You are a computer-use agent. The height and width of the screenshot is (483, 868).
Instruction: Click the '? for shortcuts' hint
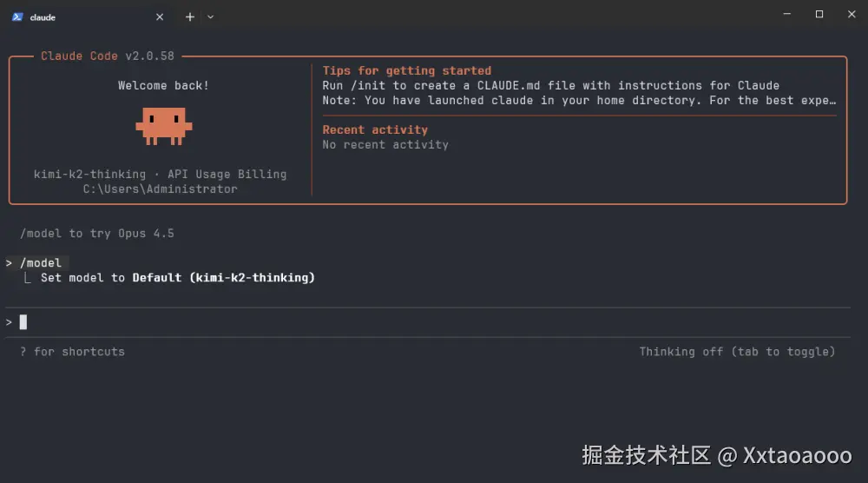73,352
